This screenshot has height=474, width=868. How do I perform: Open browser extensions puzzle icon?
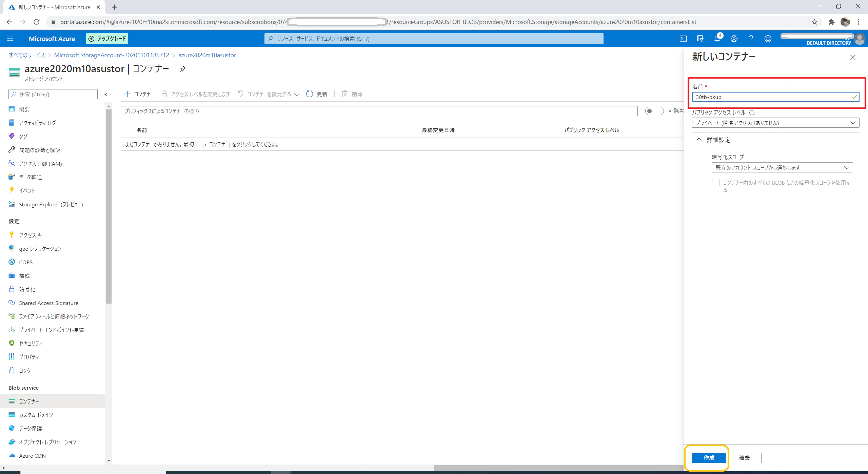coord(831,22)
